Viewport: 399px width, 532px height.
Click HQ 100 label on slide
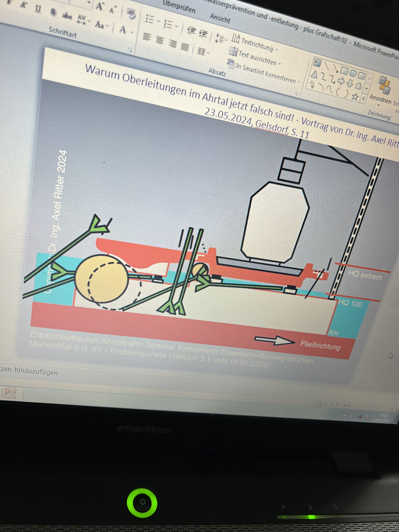pos(350,303)
